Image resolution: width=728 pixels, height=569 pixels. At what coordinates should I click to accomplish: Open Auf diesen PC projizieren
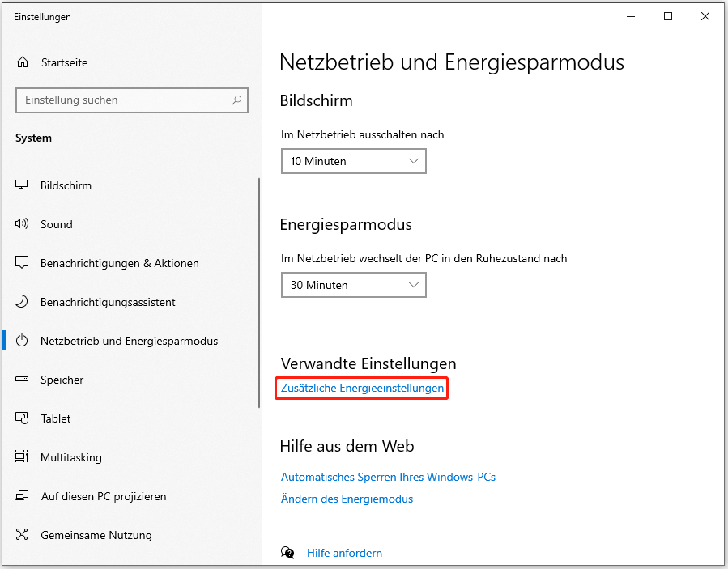[x=103, y=496]
